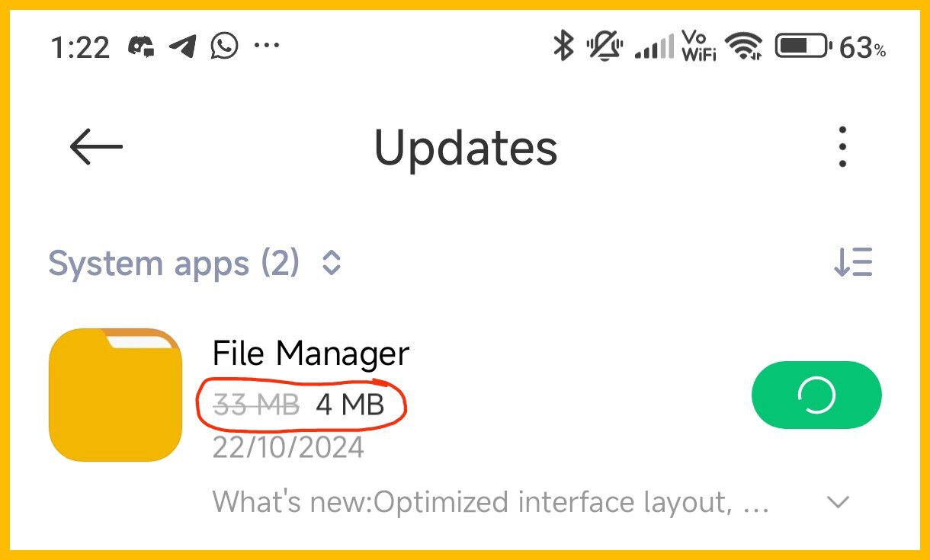Viewport: 930px width, 560px height.
Task: Tap the more notifications ellipsis in status bar
Action: [267, 46]
